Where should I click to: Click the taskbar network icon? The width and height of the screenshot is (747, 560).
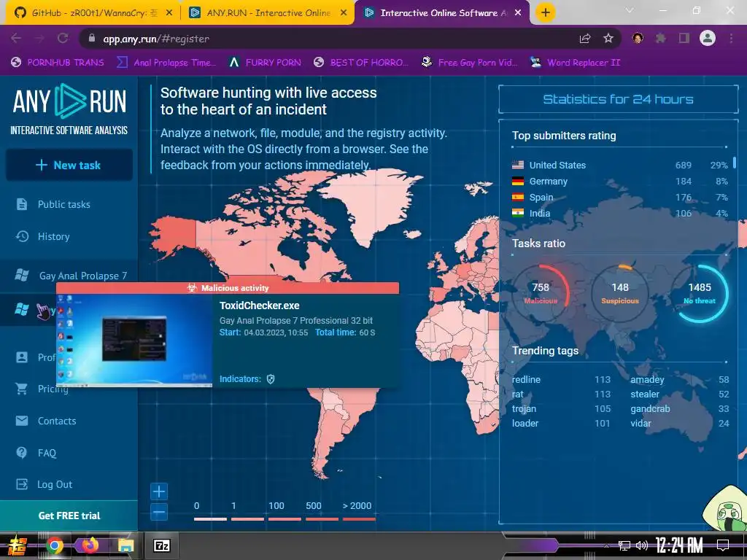[624, 545]
